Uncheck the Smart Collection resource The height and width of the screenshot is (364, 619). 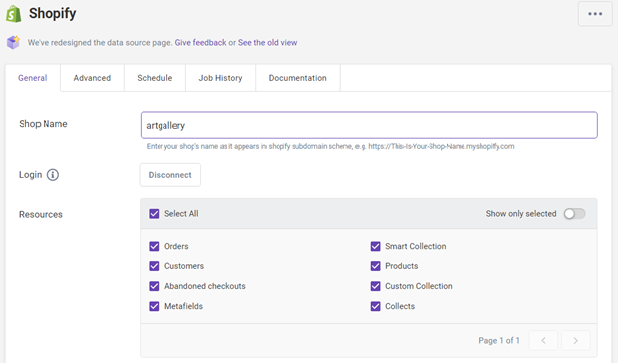(375, 246)
